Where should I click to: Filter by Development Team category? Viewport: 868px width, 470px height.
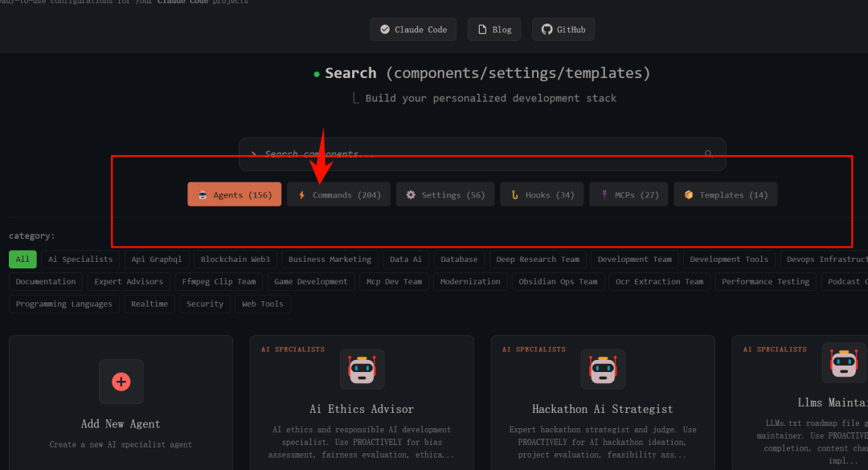[634, 259]
